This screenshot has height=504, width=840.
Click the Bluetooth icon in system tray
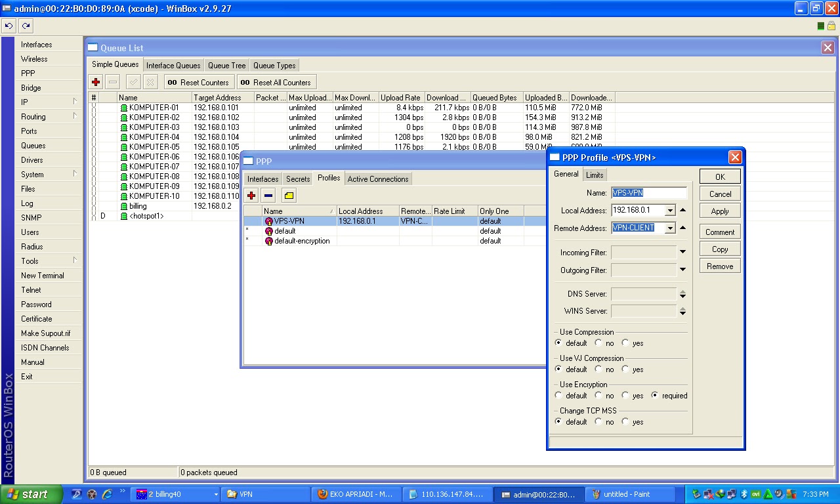(x=744, y=494)
